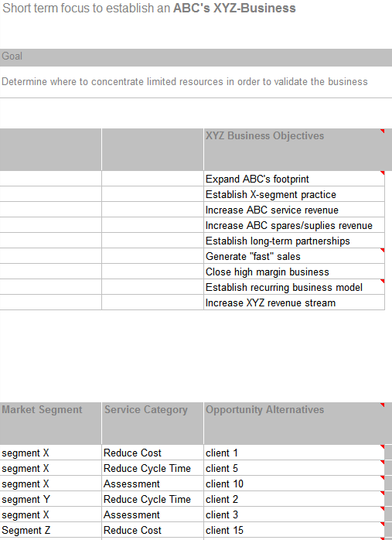Click the 'Close high margin business' cell
392x540 pixels.
pyautogui.click(x=295, y=272)
